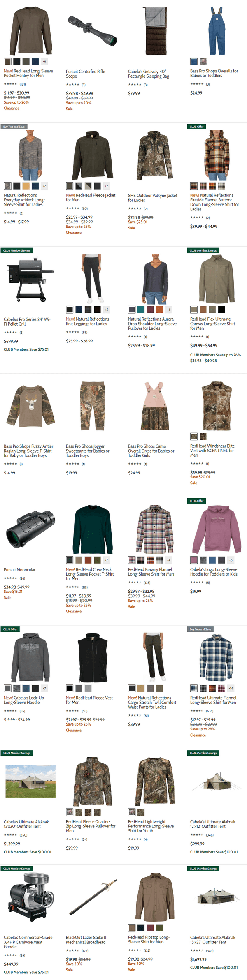Show more colors for RedHead Pocket Henley
Image resolution: width=247 pixels, height=980 pixels.
point(44,62)
